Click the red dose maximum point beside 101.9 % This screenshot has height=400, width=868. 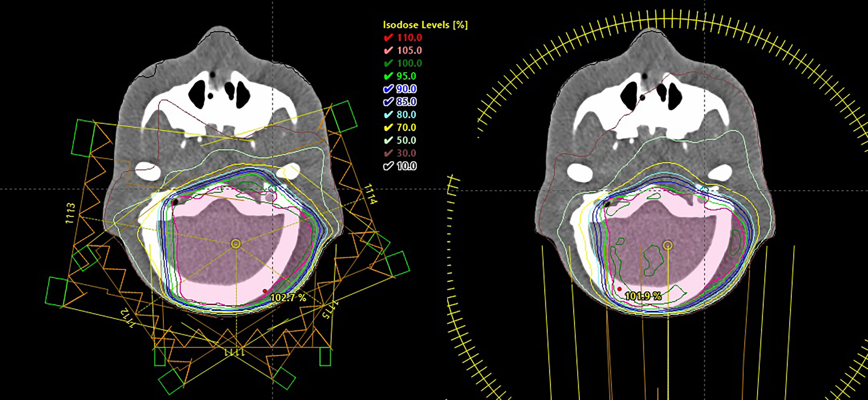619,289
